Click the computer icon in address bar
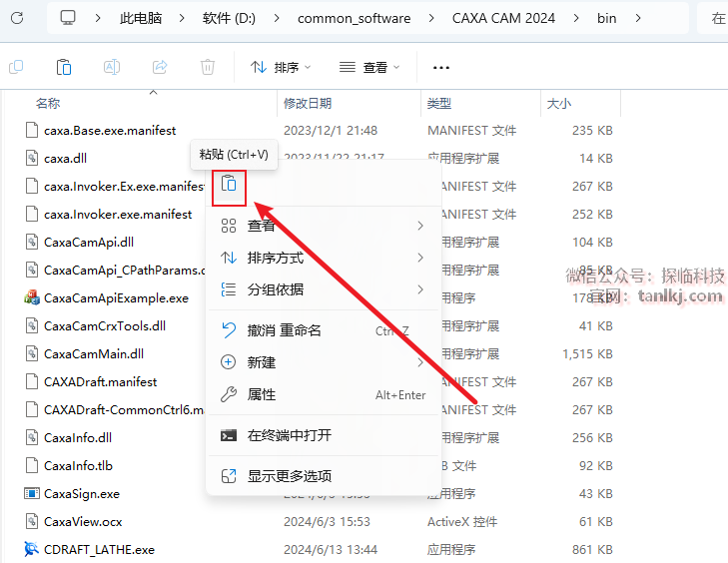The height and width of the screenshot is (563, 728). click(68, 18)
